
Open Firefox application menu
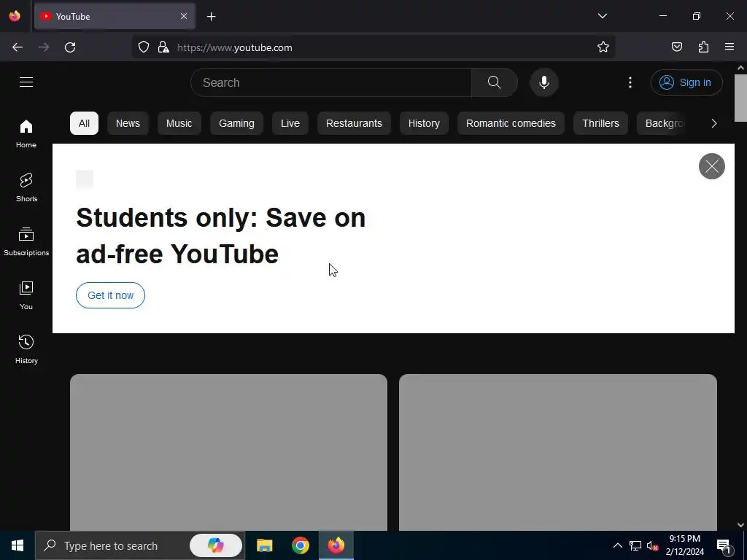pos(729,47)
